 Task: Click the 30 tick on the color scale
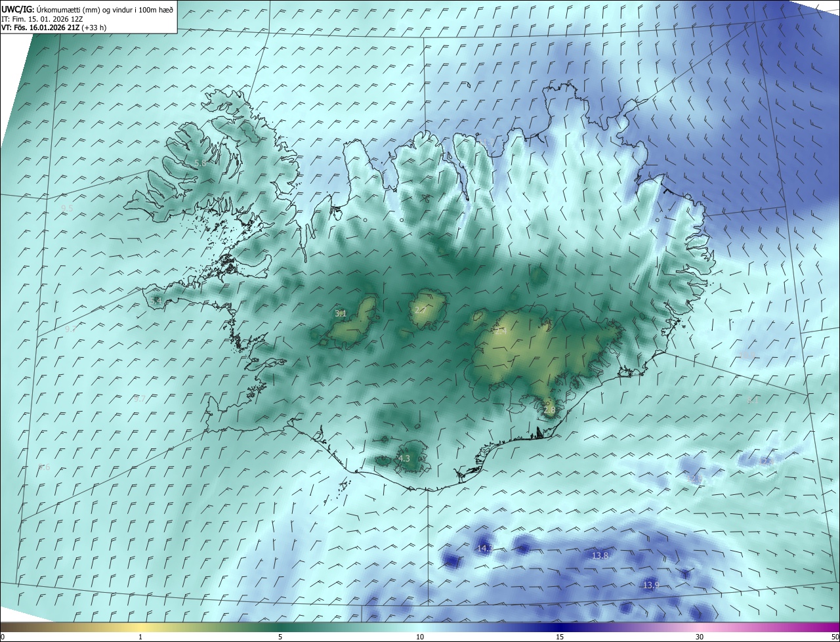point(700,637)
